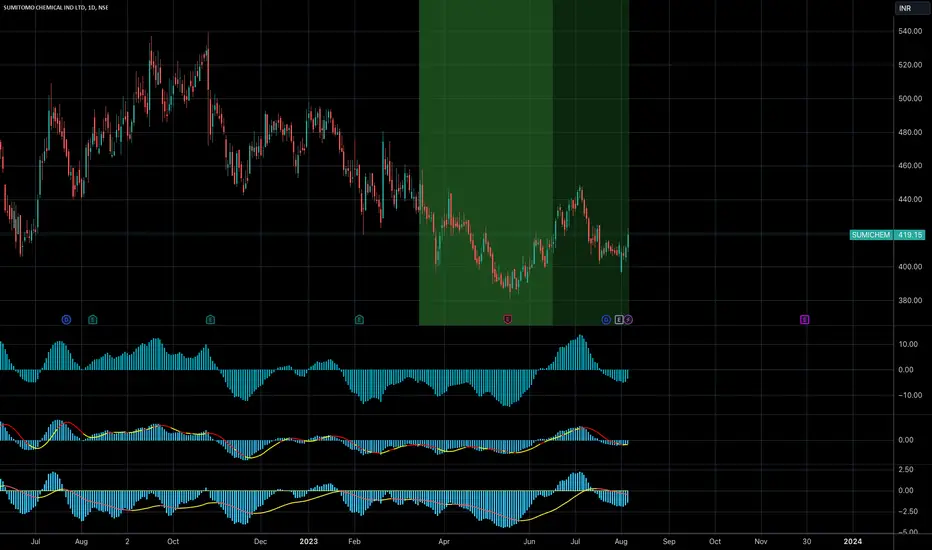The height and width of the screenshot is (550, 932).
Task: Click the 480.00 price axis label
Action: 910,132
